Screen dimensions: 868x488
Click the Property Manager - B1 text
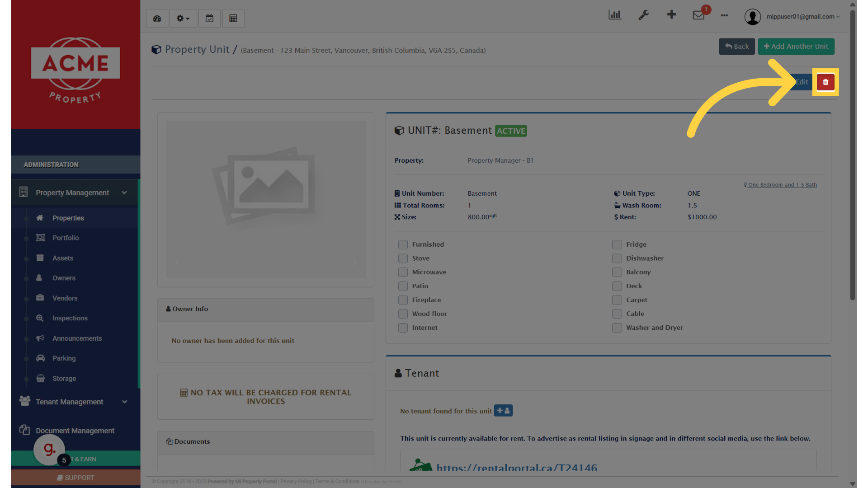tap(500, 161)
